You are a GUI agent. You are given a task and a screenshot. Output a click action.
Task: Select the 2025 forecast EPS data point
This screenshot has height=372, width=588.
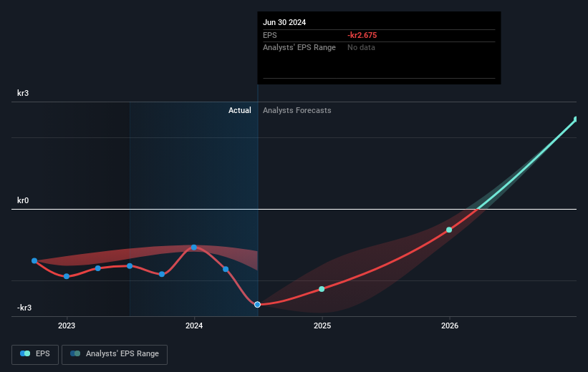pyautogui.click(x=322, y=289)
